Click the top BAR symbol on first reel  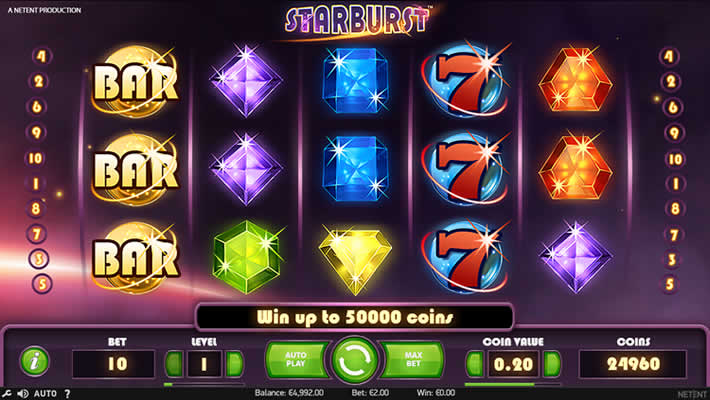[135, 82]
